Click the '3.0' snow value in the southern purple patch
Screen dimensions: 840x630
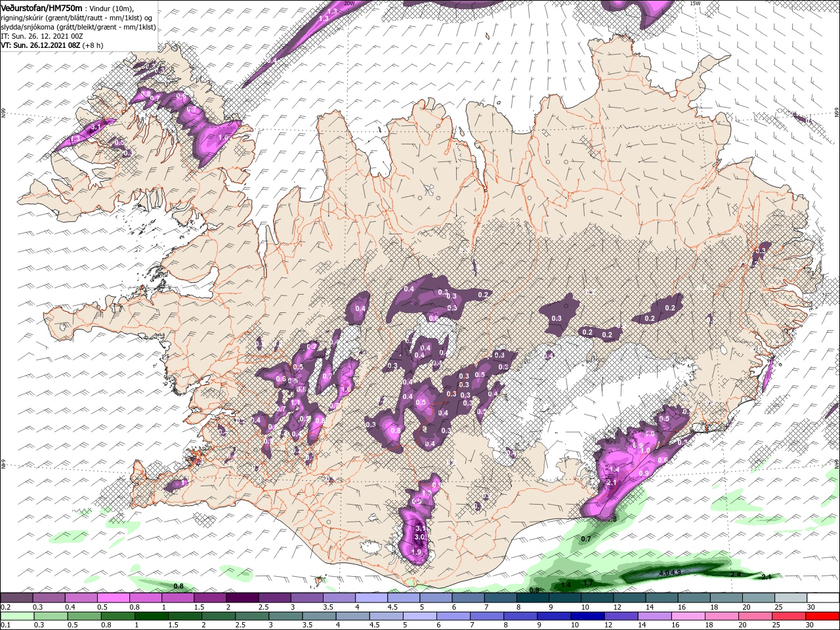click(x=421, y=537)
